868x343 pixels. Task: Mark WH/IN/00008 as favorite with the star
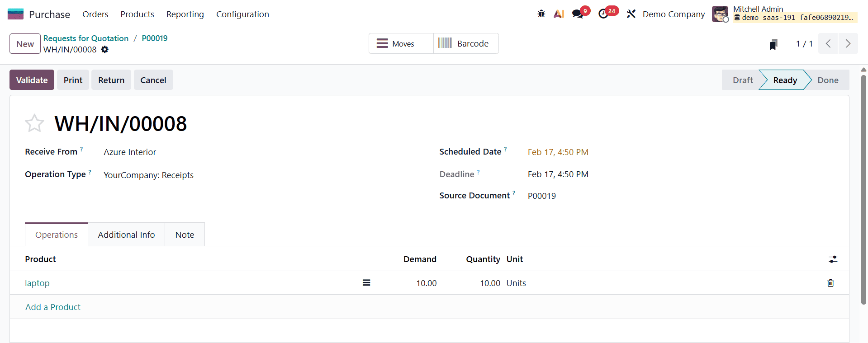[x=34, y=122]
